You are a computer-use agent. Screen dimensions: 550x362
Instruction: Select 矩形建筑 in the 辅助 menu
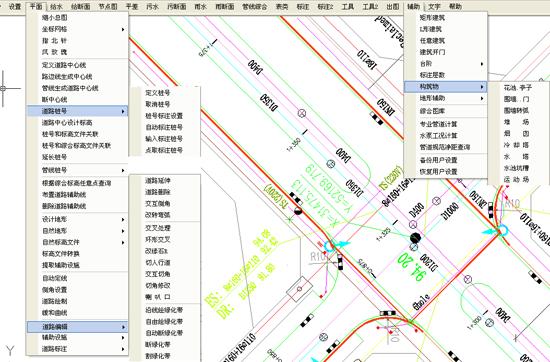pos(432,18)
